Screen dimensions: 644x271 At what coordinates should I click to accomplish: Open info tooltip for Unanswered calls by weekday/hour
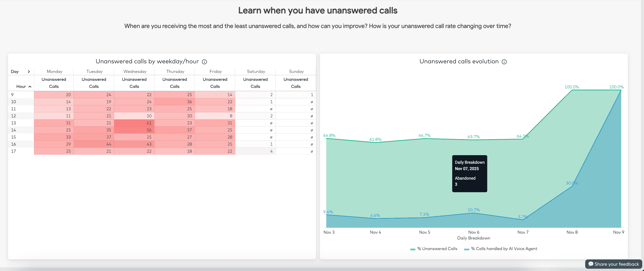[x=205, y=62]
